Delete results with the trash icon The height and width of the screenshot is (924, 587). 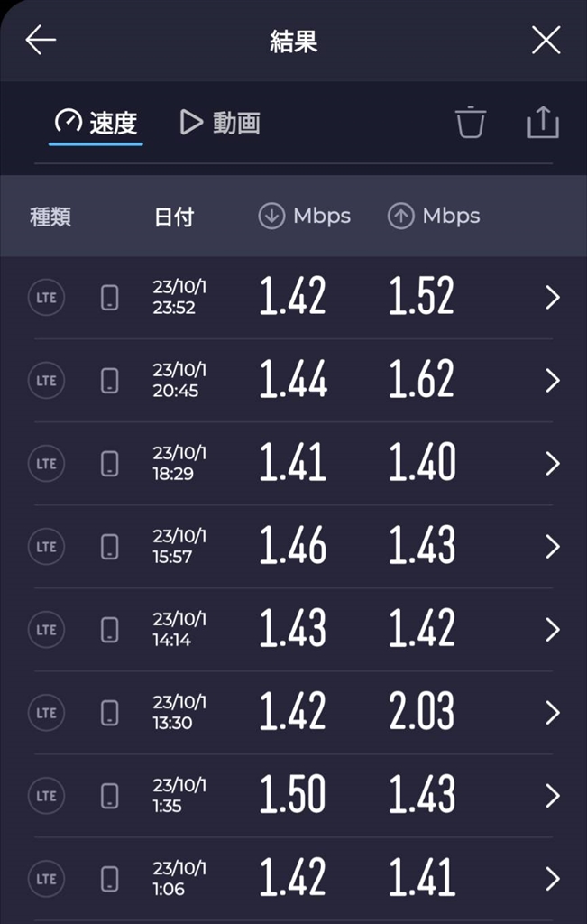471,122
